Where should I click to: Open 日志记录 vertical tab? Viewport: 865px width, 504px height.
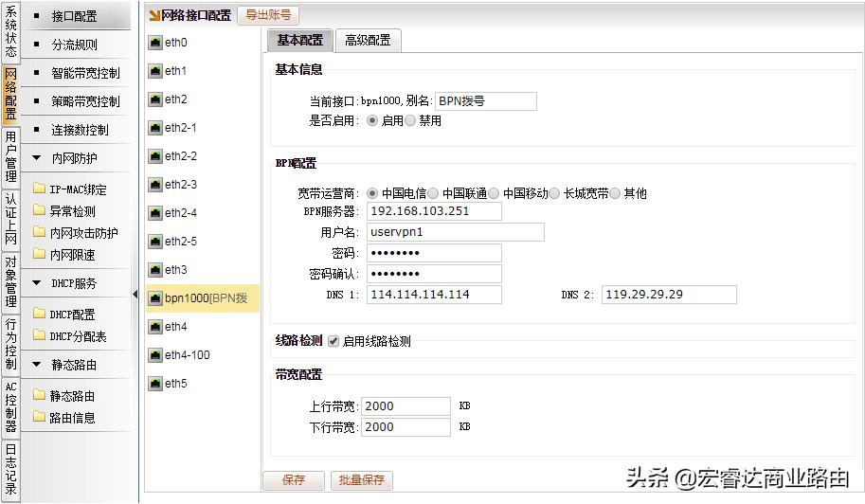(x=10, y=469)
